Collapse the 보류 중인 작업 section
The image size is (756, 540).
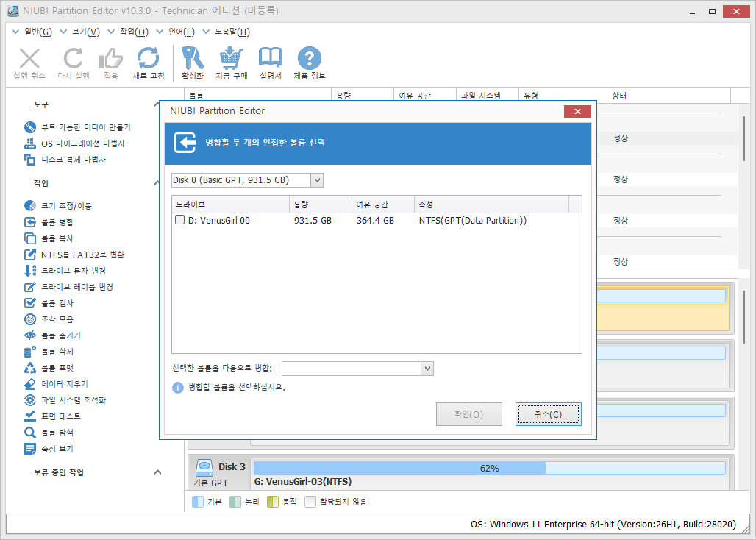(157, 472)
